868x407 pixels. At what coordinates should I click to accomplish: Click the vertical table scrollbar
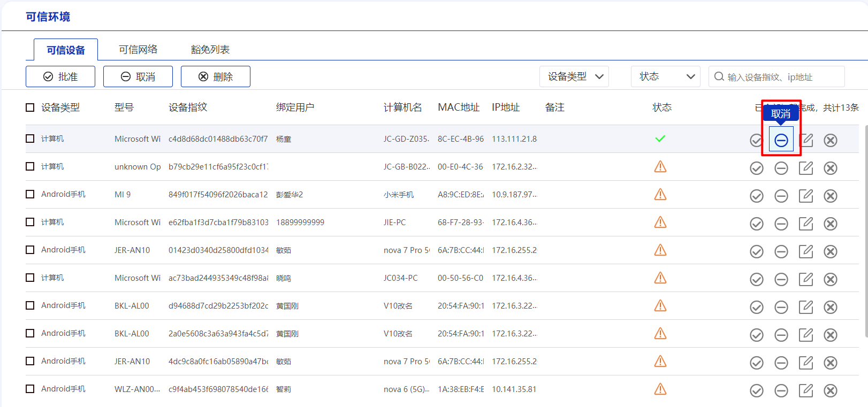866,230
